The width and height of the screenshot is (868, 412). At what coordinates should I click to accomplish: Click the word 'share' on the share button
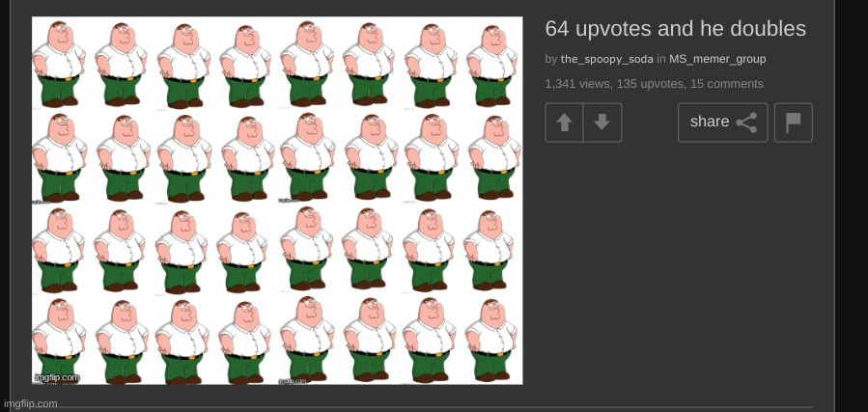coord(710,122)
